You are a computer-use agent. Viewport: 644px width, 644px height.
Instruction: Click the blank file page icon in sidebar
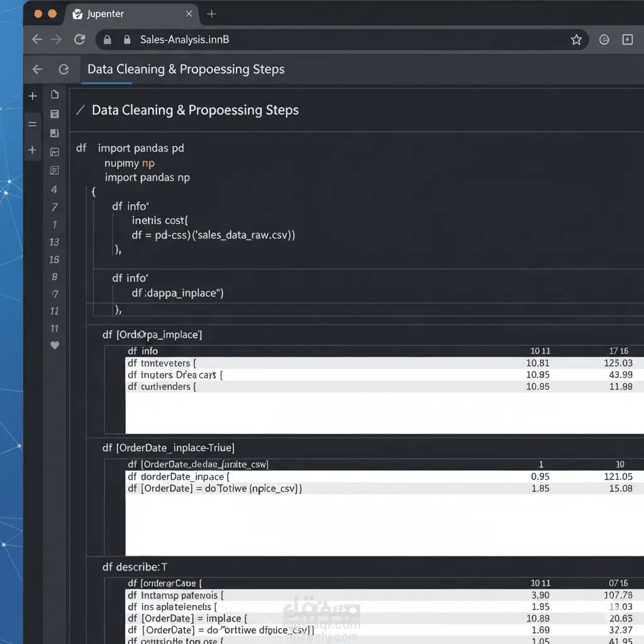(x=55, y=95)
